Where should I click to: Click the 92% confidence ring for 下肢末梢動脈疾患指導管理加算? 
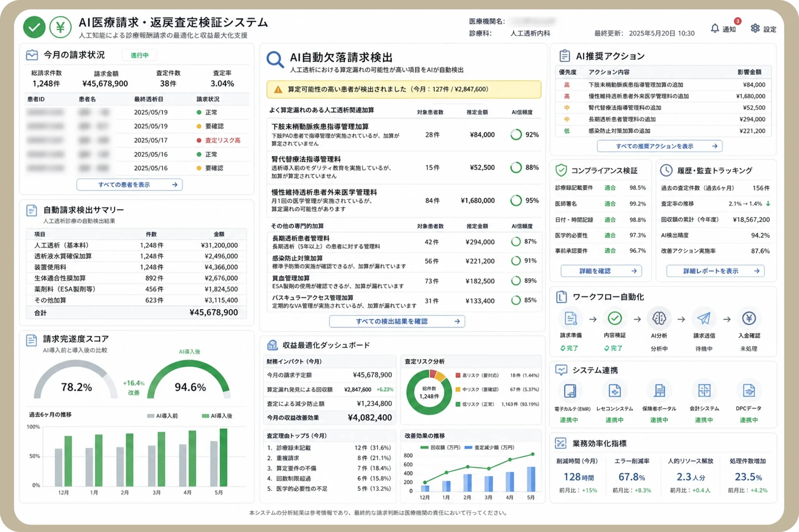coord(516,135)
